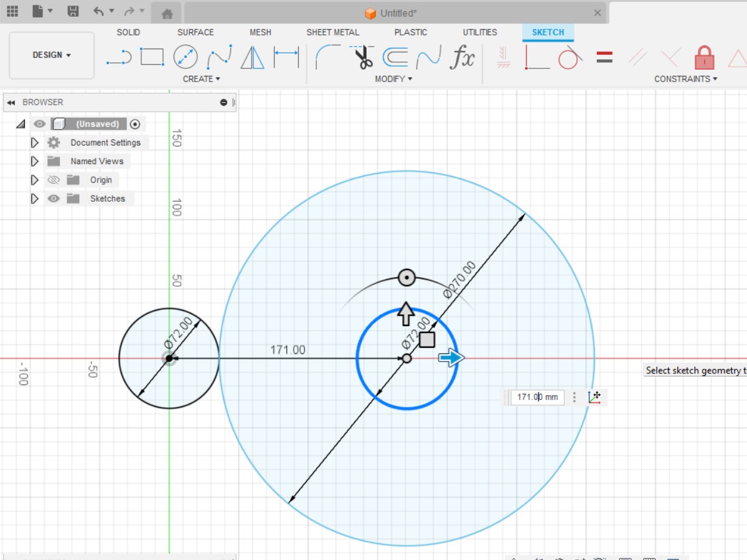
Task: Select the 2-Point Rectangle tool
Action: coord(153,56)
